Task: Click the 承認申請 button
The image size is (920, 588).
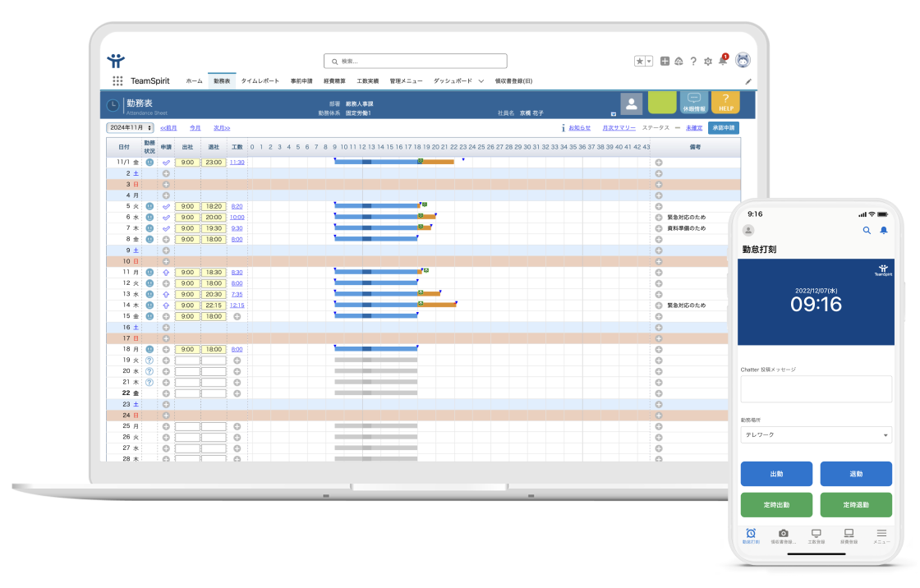Action: (724, 128)
